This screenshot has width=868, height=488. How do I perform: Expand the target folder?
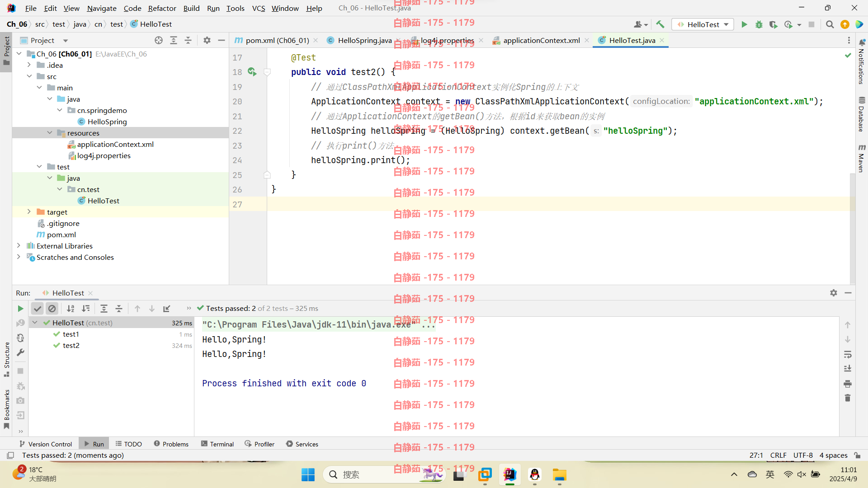coord(29,212)
